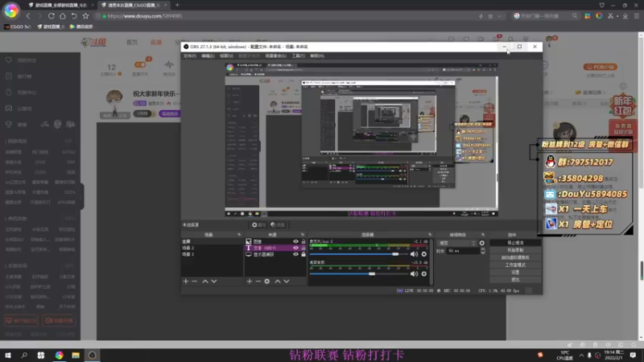Image resolution: width=644 pixels, height=362 pixels.
Task: Open OBS View menu
Action: 226,56
